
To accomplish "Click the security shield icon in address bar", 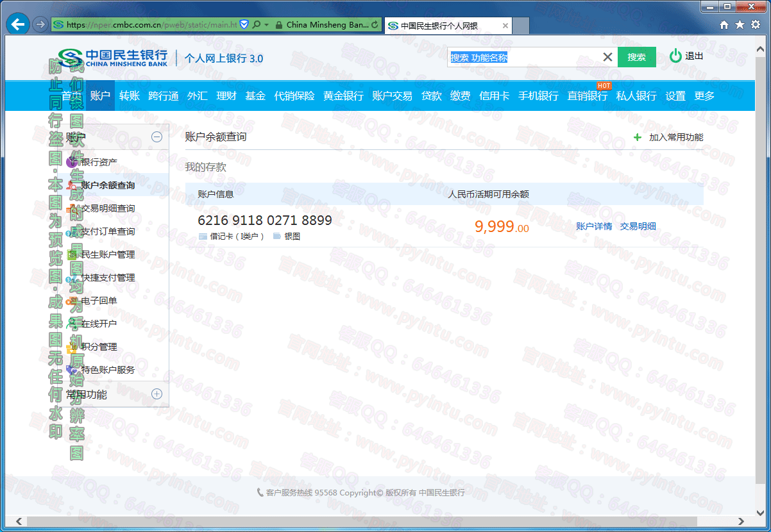I will tap(244, 25).
